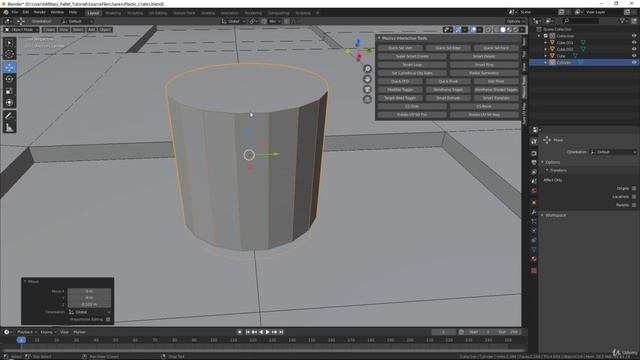Collapse the Collection tree in outliner
The width and height of the screenshot is (640, 360).
coord(539,36)
